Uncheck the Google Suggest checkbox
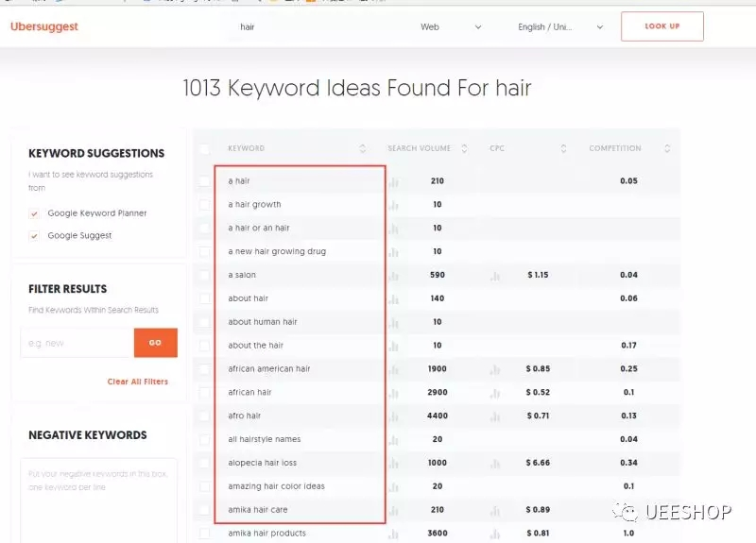Viewport: 756px width, 543px height. click(35, 236)
